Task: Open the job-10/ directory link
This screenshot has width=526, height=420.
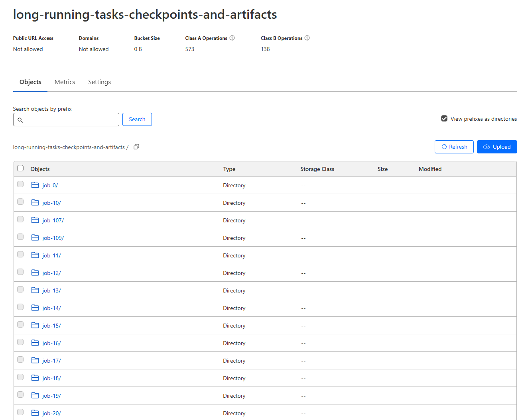Action: pyautogui.click(x=51, y=203)
